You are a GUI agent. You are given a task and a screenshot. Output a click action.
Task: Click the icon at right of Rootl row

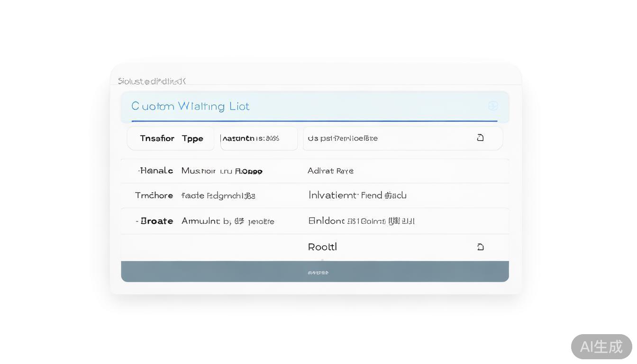click(x=480, y=247)
